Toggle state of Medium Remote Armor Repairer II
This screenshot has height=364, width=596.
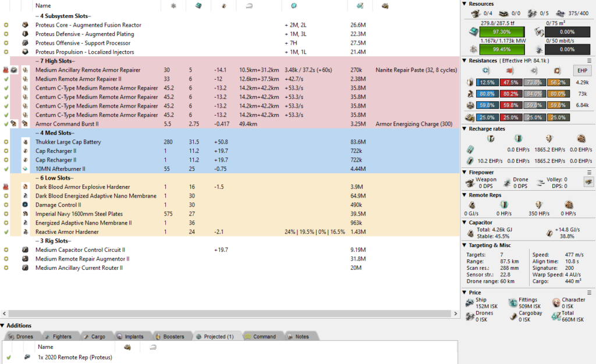click(x=6, y=79)
